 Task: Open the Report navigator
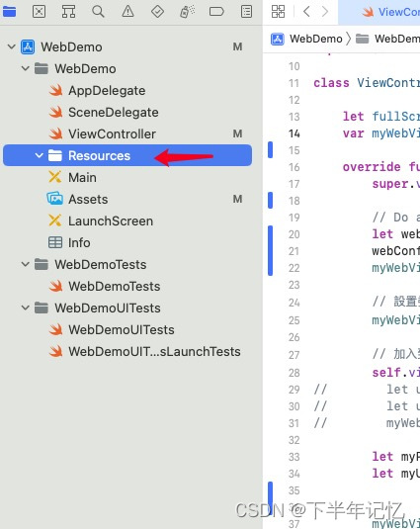(246, 12)
